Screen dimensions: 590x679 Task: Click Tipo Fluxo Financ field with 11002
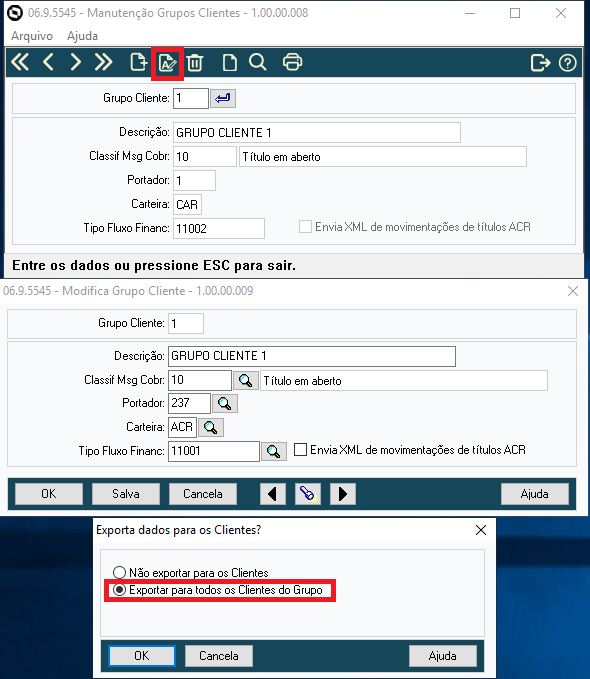tap(219, 228)
